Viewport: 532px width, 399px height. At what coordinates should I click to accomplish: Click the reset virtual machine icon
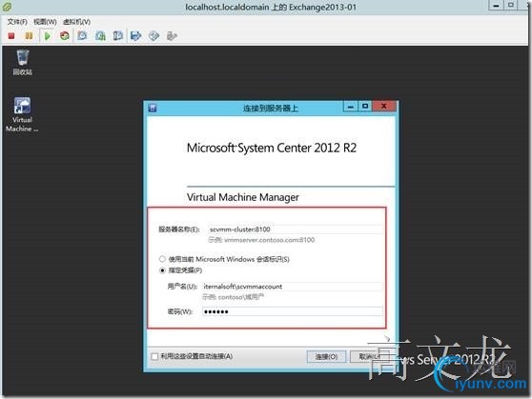(x=65, y=35)
